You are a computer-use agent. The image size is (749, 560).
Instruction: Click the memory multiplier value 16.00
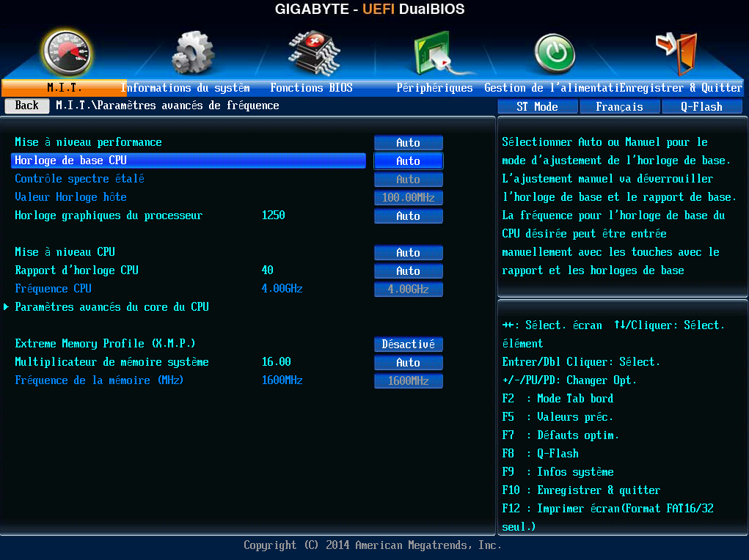[x=276, y=362]
